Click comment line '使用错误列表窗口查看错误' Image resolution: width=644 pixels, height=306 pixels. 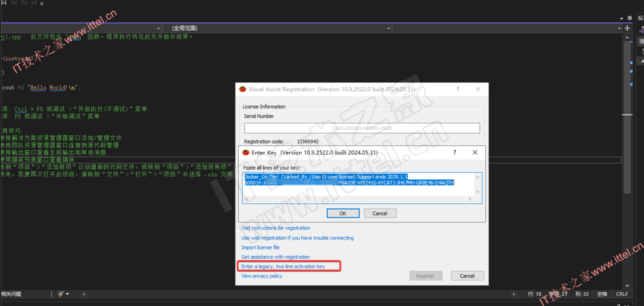point(37,160)
